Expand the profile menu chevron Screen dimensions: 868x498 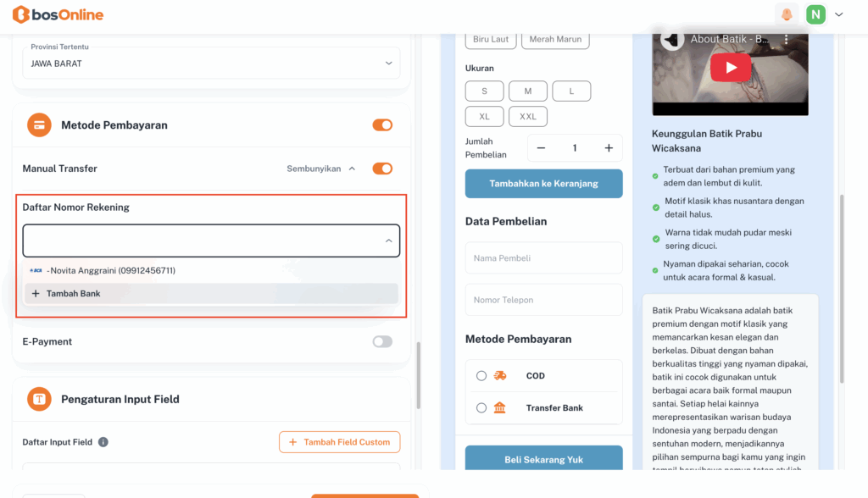[x=839, y=14]
